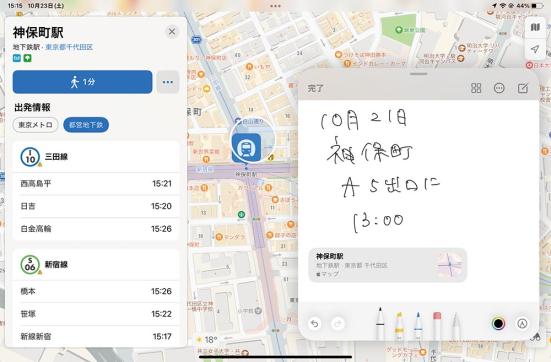Tap the green subway line badge icon
Screen dimensions: 551x362
click(27, 58)
